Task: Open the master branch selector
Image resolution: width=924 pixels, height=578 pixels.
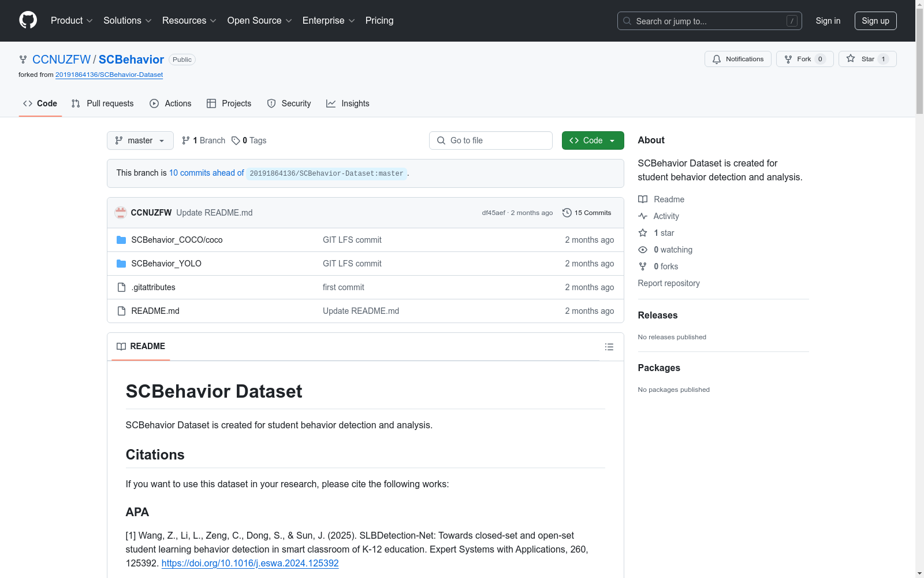Action: click(x=140, y=140)
